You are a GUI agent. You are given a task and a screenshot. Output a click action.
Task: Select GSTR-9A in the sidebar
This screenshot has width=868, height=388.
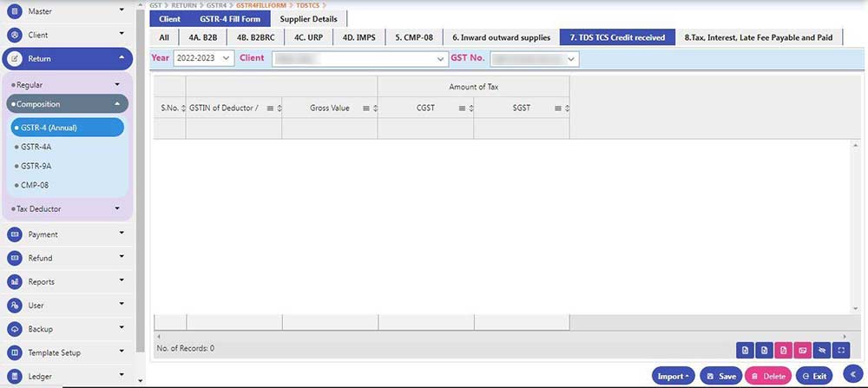36,166
